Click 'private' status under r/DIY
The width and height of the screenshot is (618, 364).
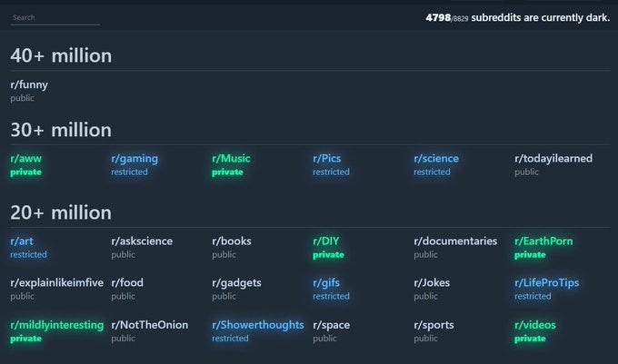(x=328, y=255)
